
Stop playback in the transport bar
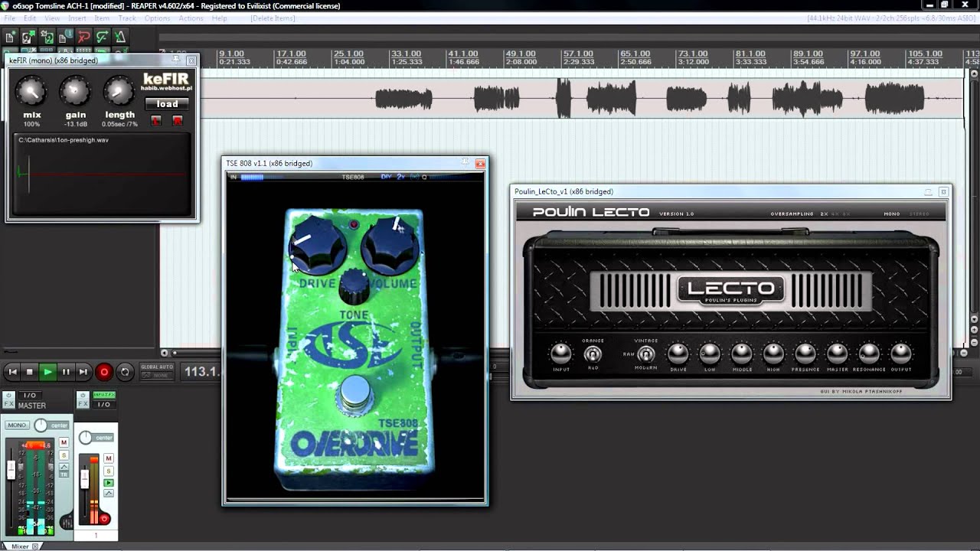point(30,372)
